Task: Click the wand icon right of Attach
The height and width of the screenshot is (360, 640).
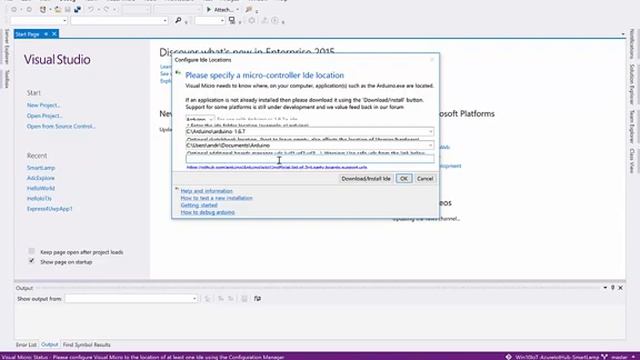Action: click(249, 9)
